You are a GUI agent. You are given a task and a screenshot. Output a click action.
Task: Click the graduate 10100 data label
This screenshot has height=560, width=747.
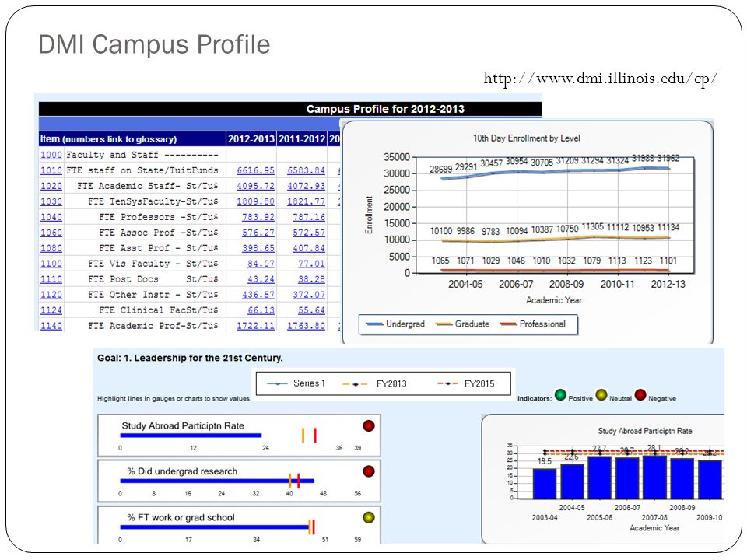(x=441, y=231)
